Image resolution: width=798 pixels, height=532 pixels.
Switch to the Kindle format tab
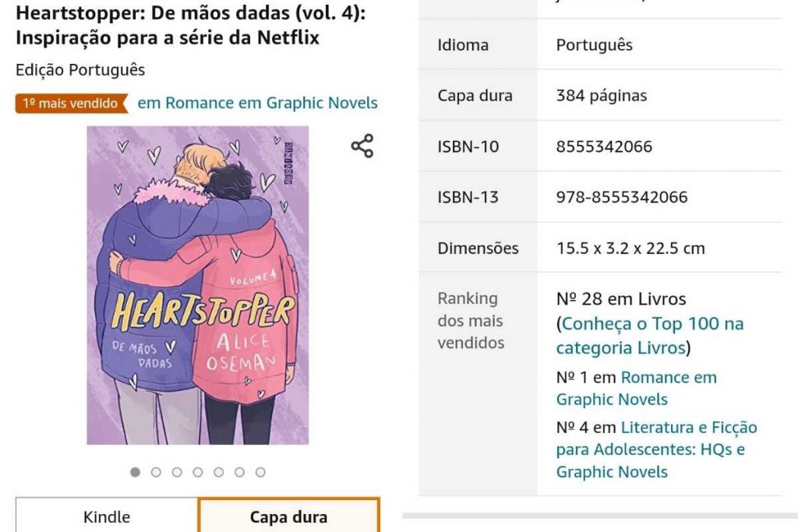107,516
